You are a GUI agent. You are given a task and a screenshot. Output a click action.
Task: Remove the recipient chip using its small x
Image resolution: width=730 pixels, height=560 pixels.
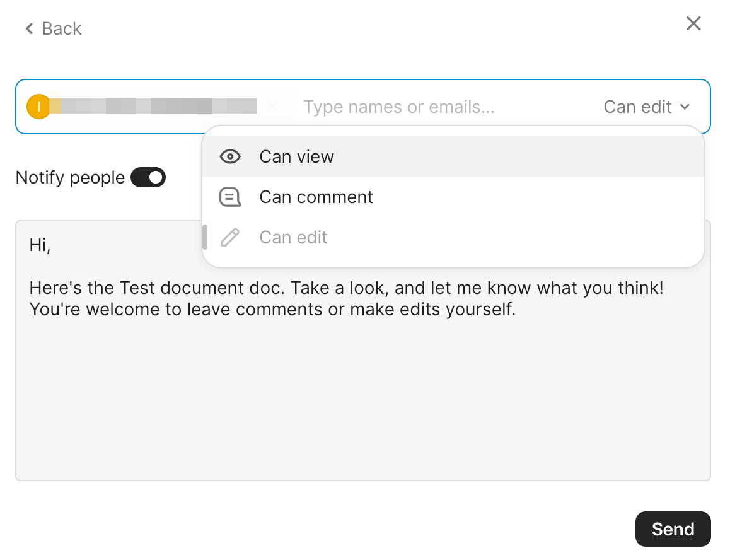click(x=273, y=107)
